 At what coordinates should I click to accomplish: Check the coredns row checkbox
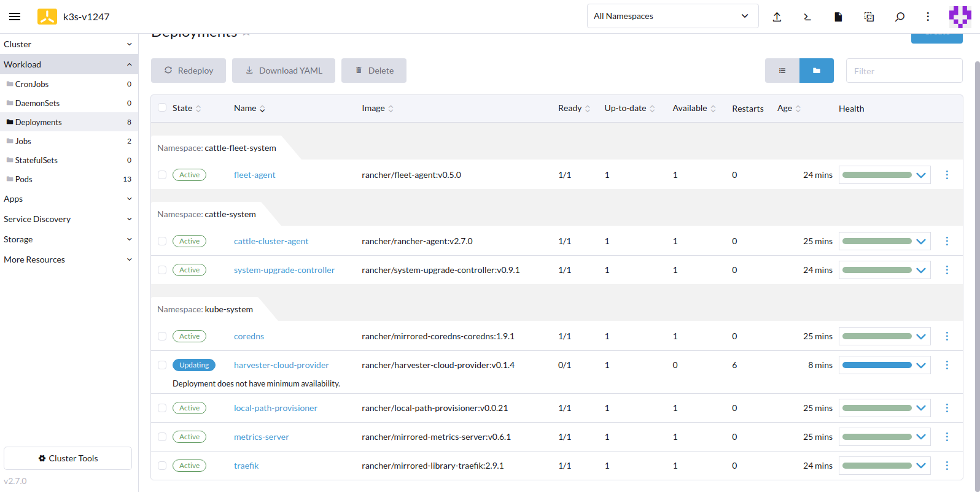click(162, 336)
